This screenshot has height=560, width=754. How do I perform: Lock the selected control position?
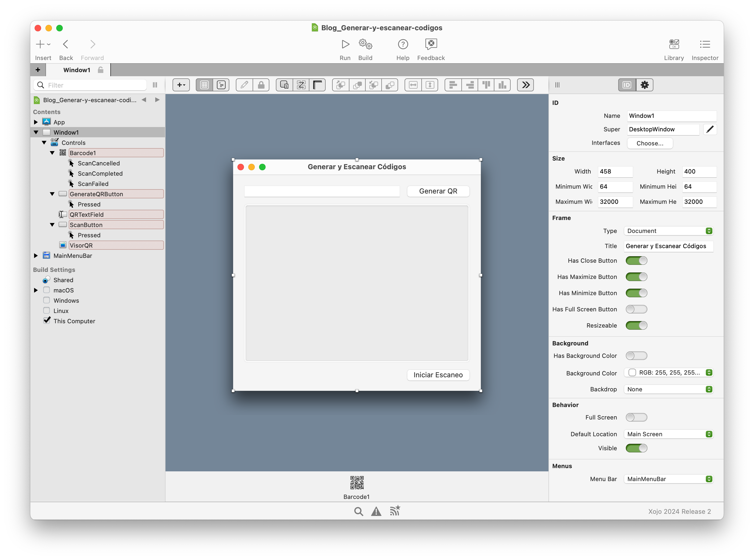(261, 85)
